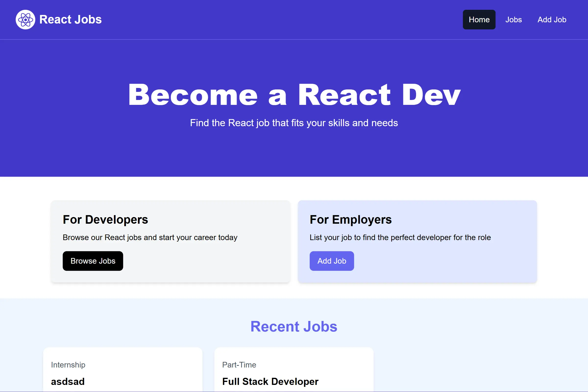Viewport: 588px width, 392px height.
Task: Click the React atom logo
Action: pyautogui.click(x=25, y=19)
